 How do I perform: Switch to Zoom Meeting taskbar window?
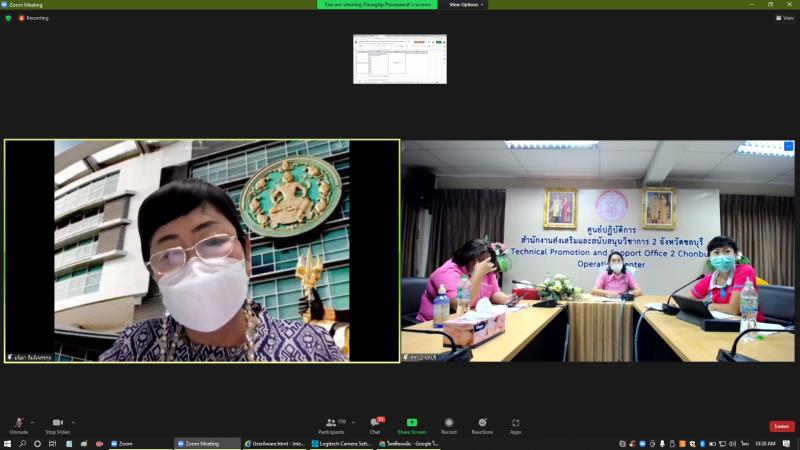[207, 444]
